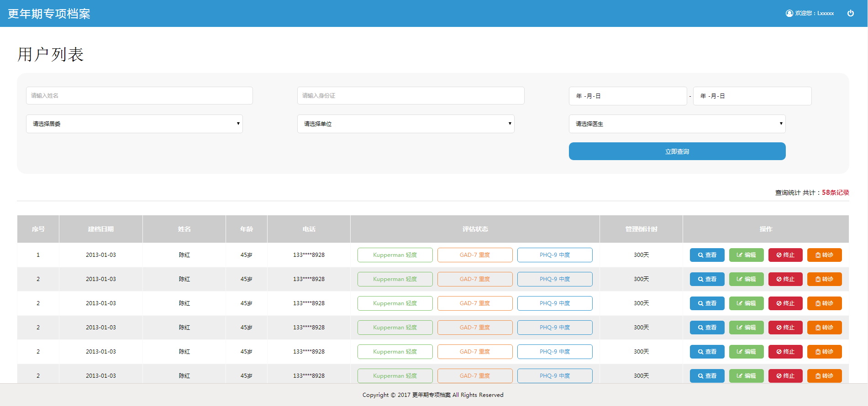The image size is (868, 406).
Task: Click the user avatar icon beside welcome text
Action: click(789, 13)
